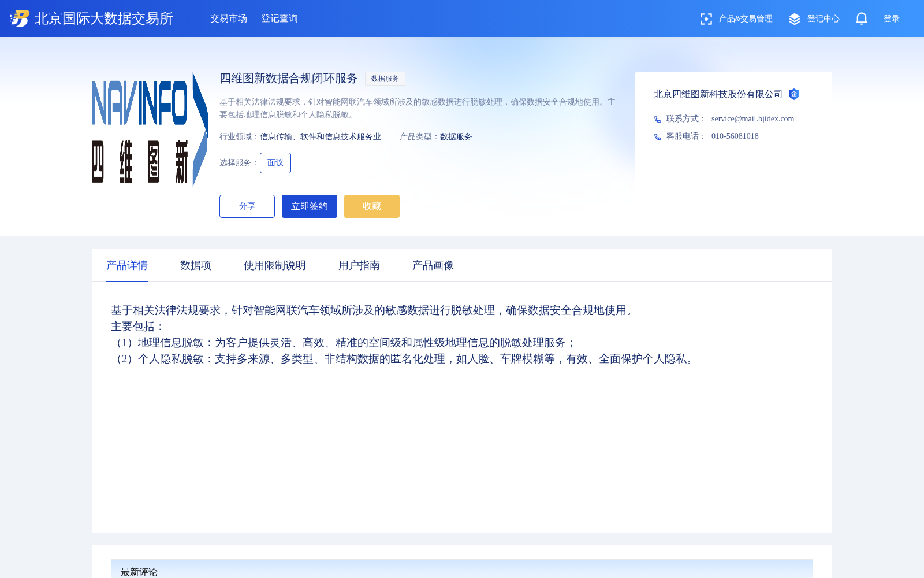
Task: Go to 交易市场 in the top navigation
Action: (229, 18)
